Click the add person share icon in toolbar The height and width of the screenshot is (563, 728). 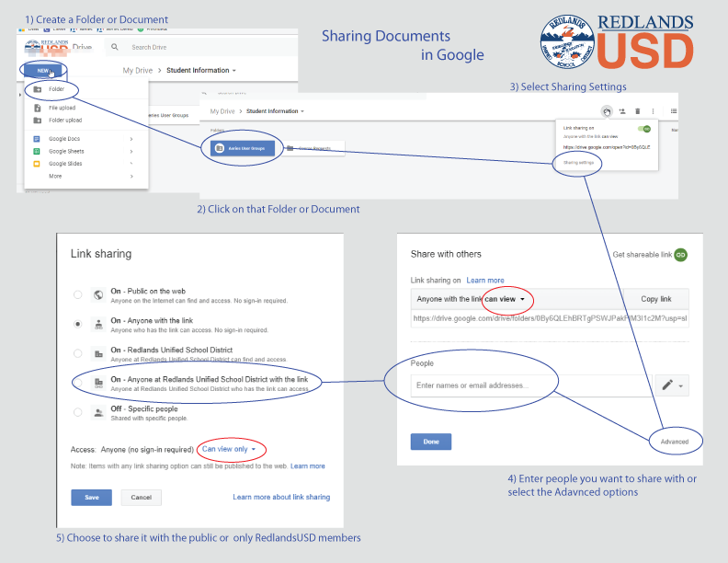[622, 111]
